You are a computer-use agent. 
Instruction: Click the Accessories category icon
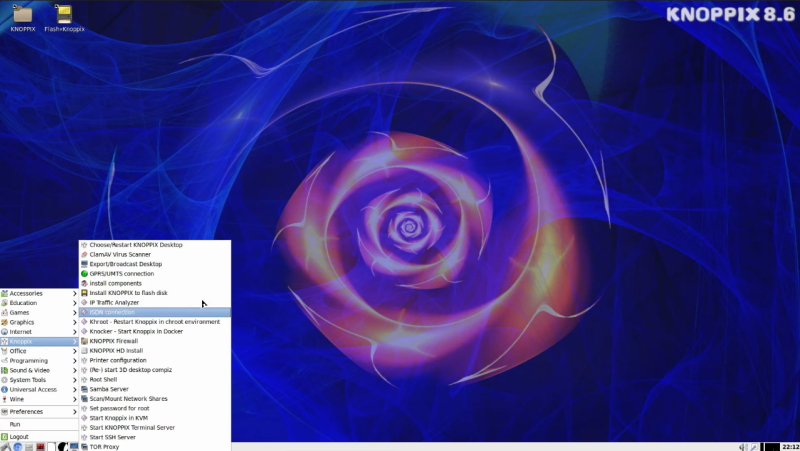point(5,293)
